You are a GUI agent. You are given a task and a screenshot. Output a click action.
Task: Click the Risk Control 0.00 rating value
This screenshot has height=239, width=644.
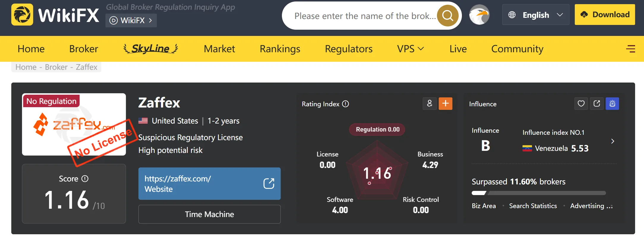(x=421, y=210)
